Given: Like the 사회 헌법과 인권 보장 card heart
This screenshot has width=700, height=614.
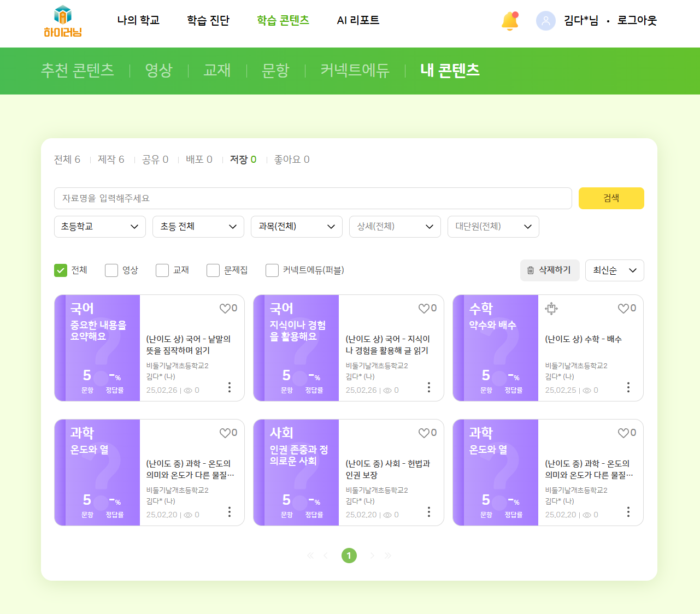Looking at the screenshot, I should point(424,433).
